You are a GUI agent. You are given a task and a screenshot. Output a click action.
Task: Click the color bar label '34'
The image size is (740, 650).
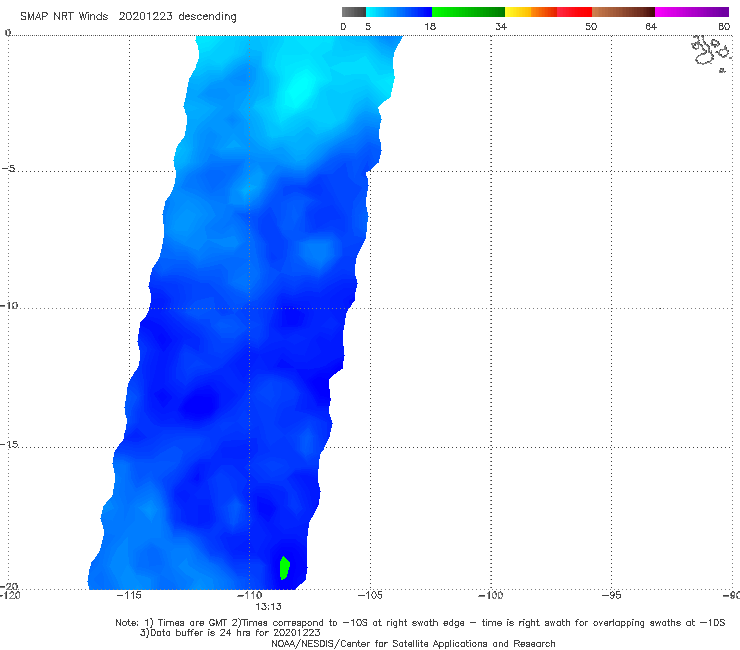pos(501,26)
